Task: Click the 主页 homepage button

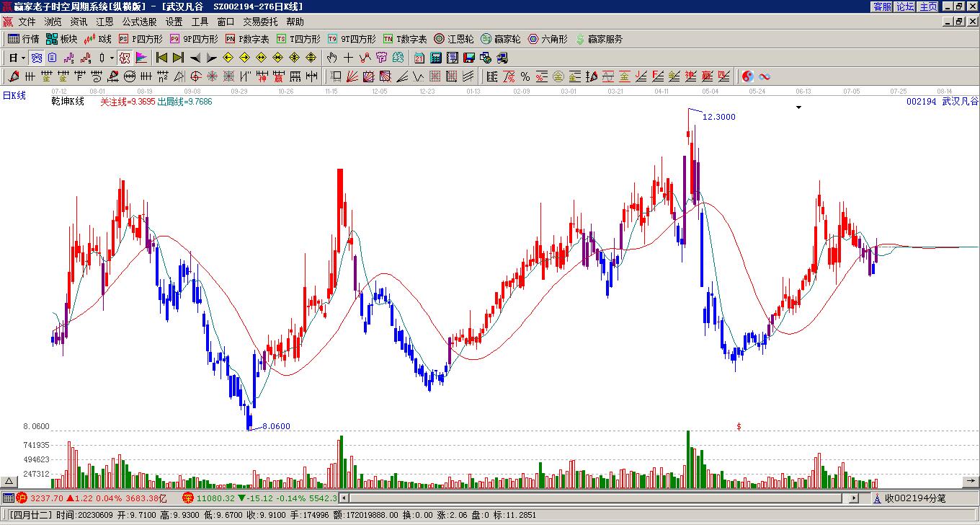Action: [x=928, y=6]
